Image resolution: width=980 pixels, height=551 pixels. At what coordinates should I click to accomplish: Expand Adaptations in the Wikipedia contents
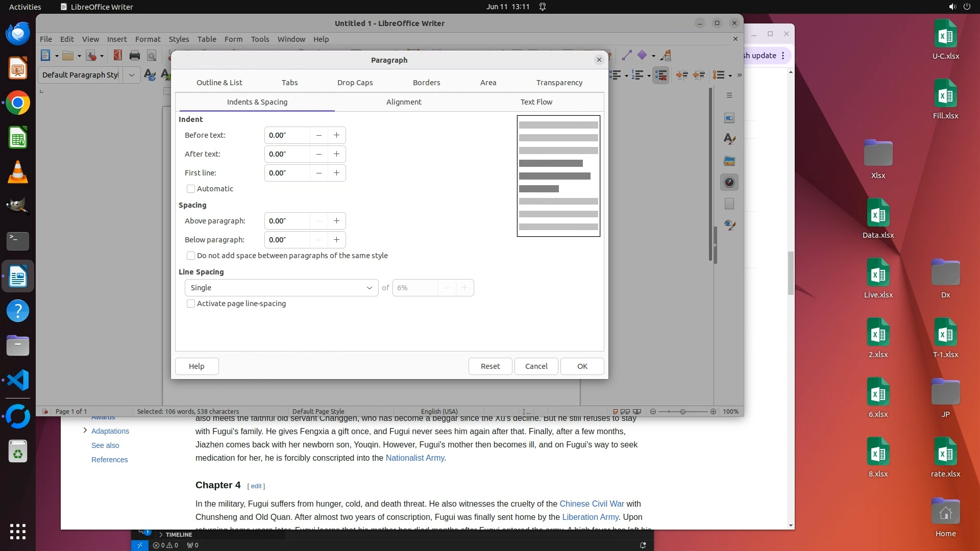[x=85, y=431]
